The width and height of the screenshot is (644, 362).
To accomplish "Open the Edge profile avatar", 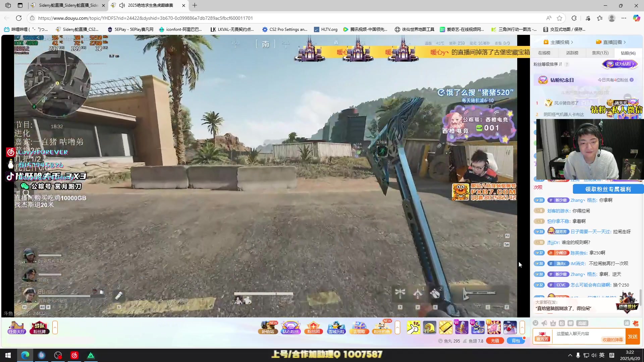I will pos(612,18).
